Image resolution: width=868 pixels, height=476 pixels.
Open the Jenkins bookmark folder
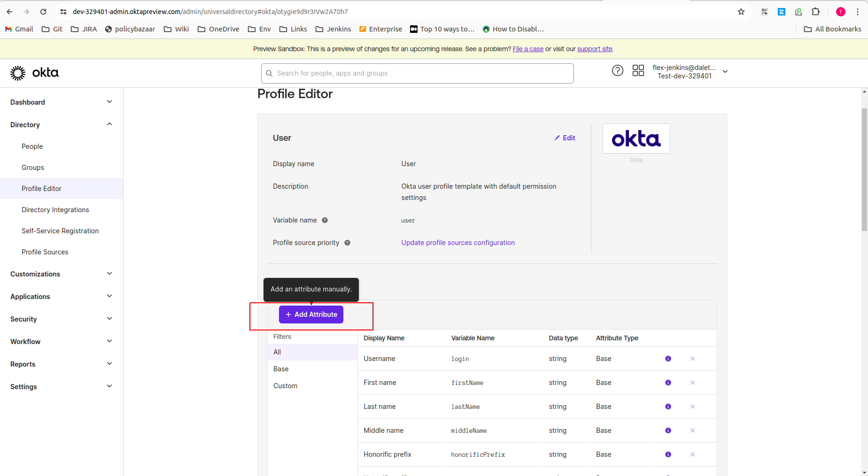point(333,29)
